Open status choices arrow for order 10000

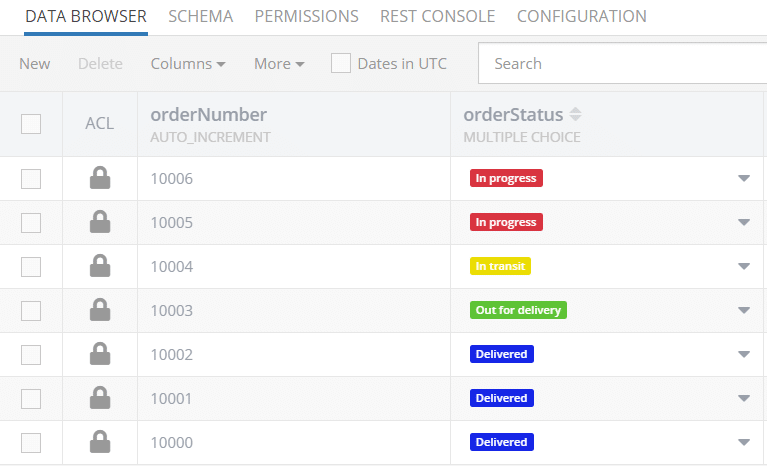pyautogui.click(x=744, y=443)
